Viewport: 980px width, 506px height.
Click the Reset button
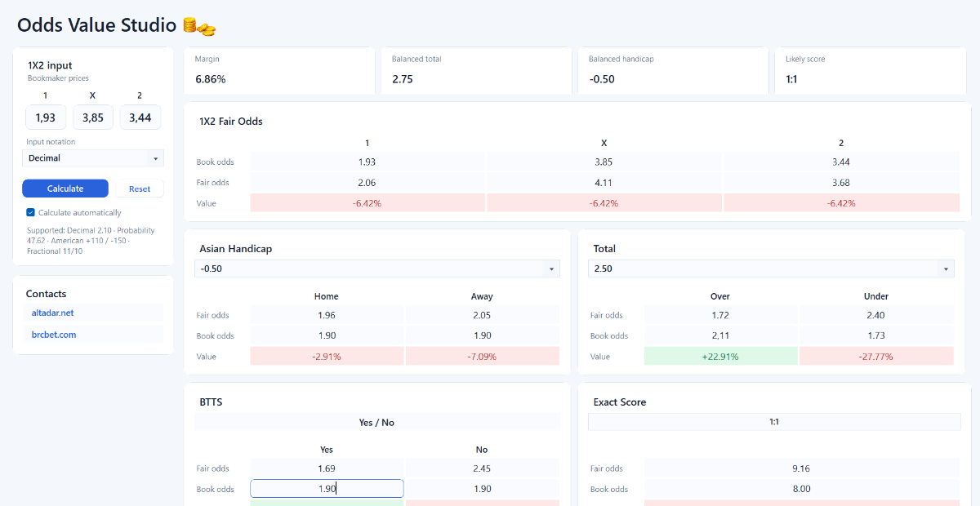point(140,189)
